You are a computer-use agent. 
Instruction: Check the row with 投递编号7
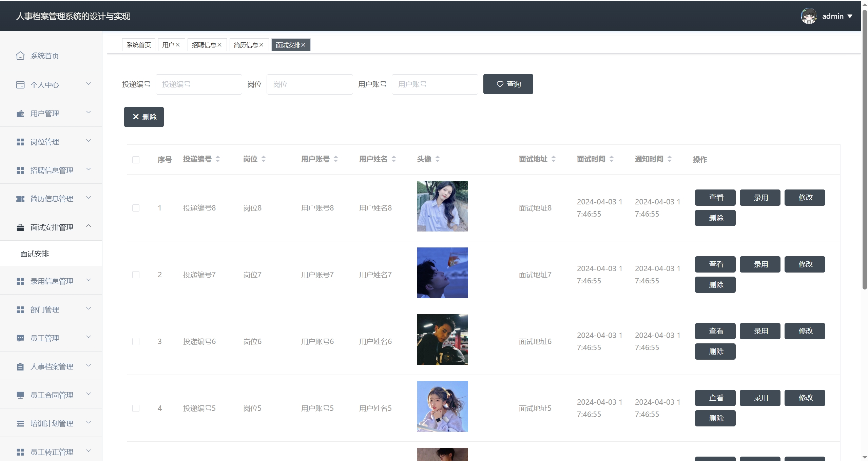click(136, 275)
